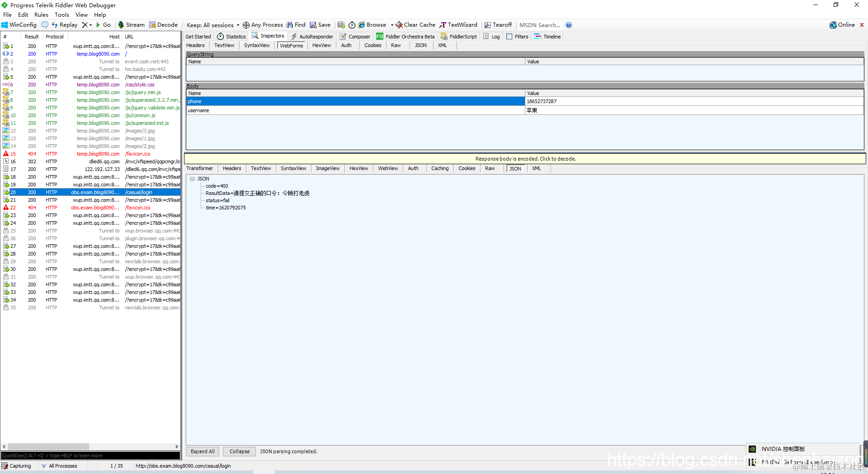The width and height of the screenshot is (868, 474).
Task: Select response Caching tab
Action: 440,168
